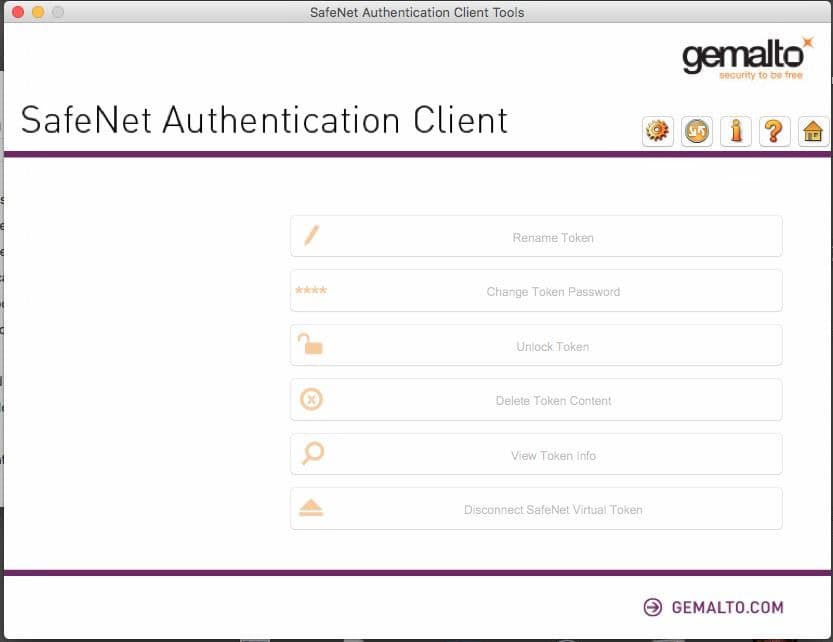This screenshot has height=642, width=833.
Task: Click the pencil icon for Rename Token
Action: pyautogui.click(x=311, y=235)
